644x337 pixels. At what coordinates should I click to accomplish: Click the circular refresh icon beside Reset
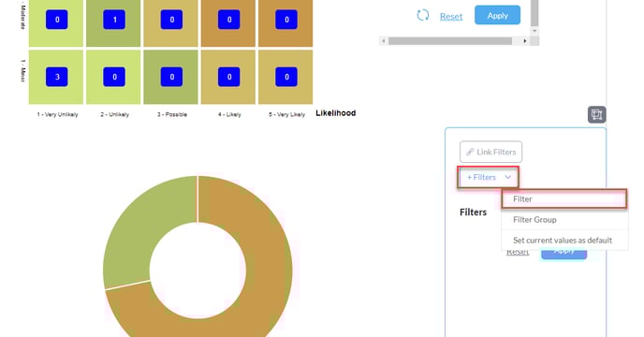tap(423, 16)
